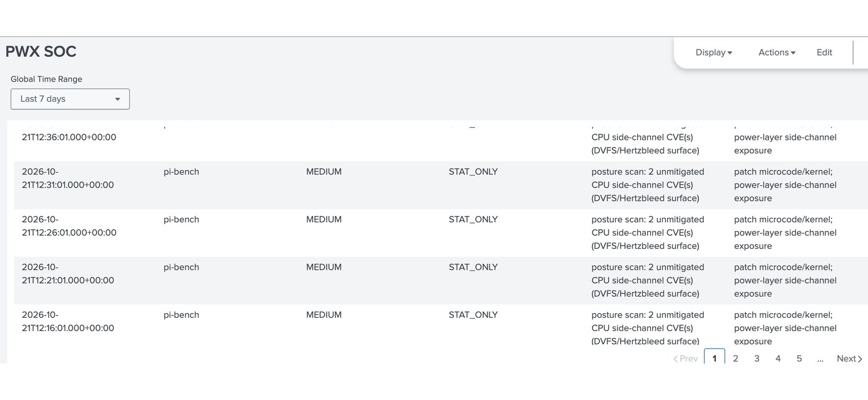
Task: Click STAT_ONLY in the 12:26:01 row
Action: coord(473,219)
